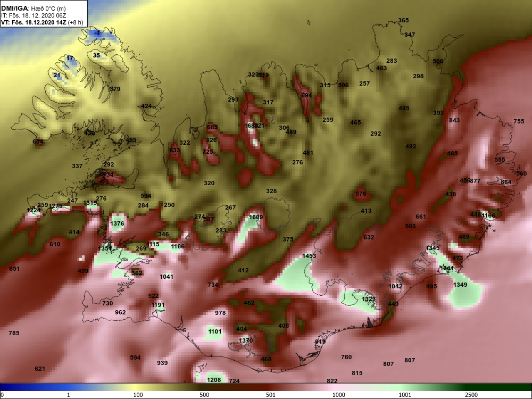The image size is (532, 399).
Task: Click the map value '1609'
Action: tap(256, 217)
